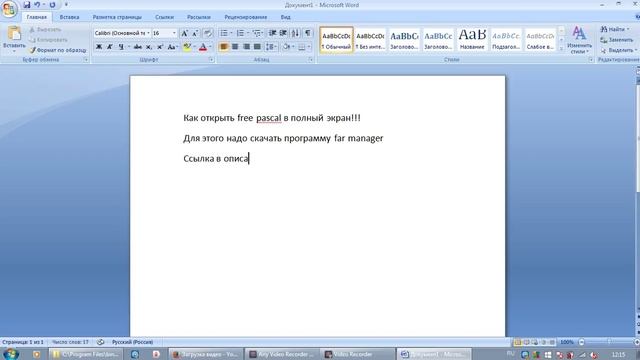This screenshot has height=360, width=640.
Task: Open the font size 16 dropdown
Action: point(174,33)
